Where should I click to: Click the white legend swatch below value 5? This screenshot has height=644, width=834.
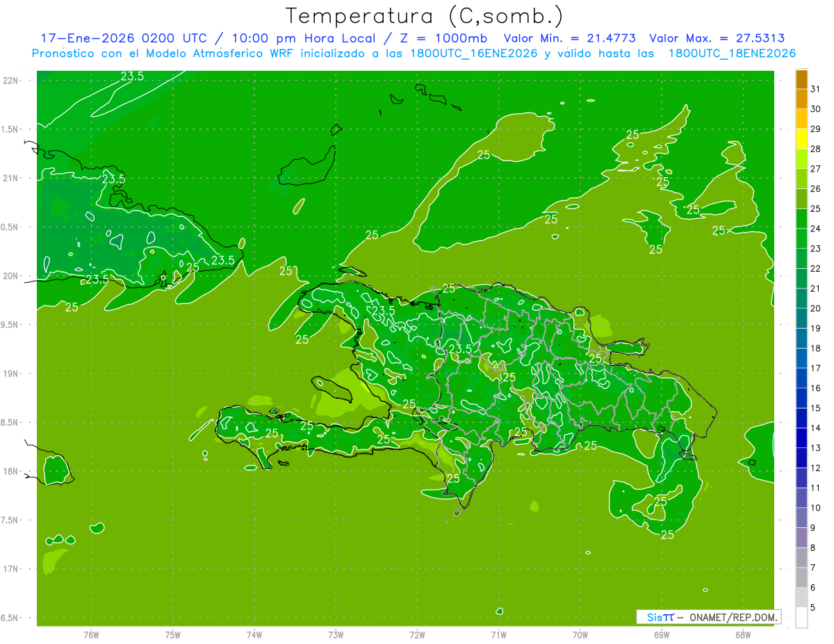[801, 618]
